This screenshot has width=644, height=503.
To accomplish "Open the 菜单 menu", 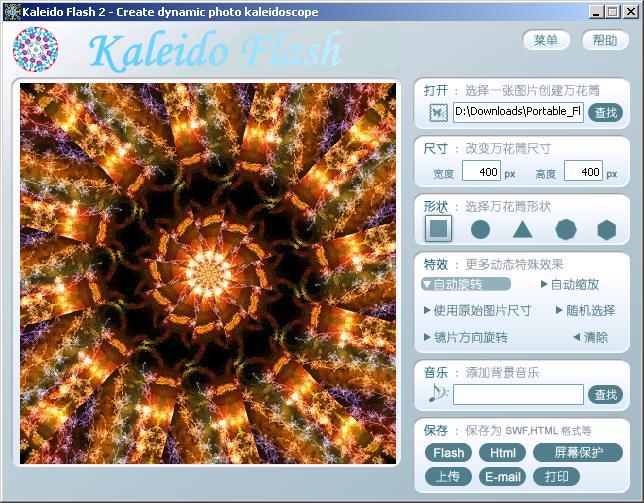I will click(546, 40).
